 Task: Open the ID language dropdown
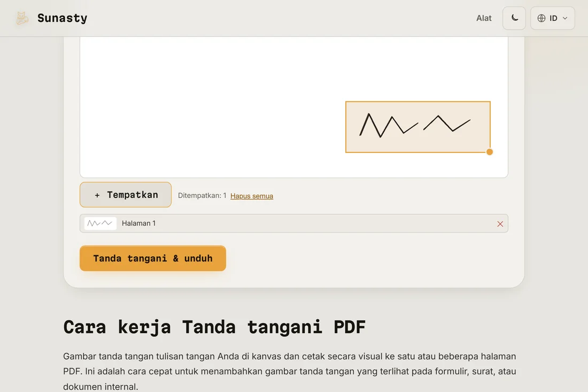coord(552,18)
